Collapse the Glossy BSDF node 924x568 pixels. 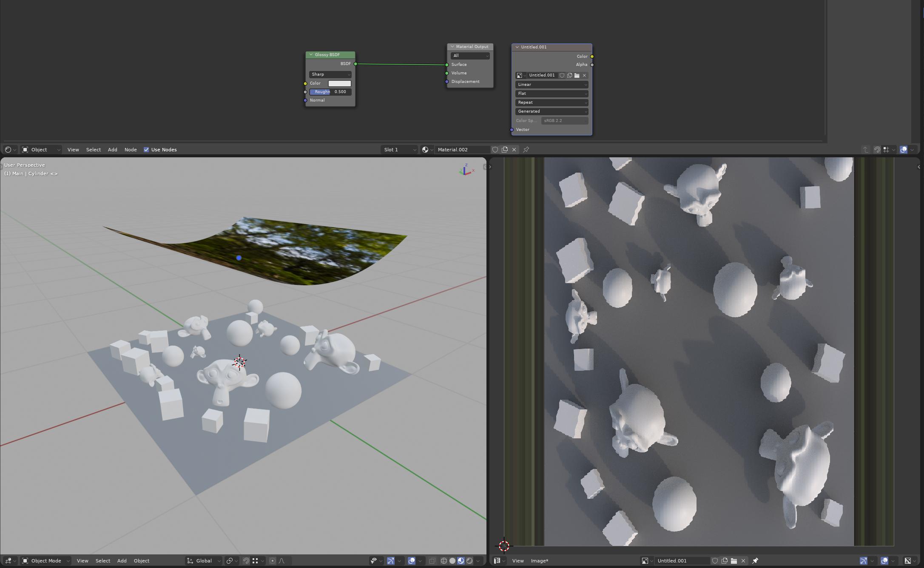point(311,55)
